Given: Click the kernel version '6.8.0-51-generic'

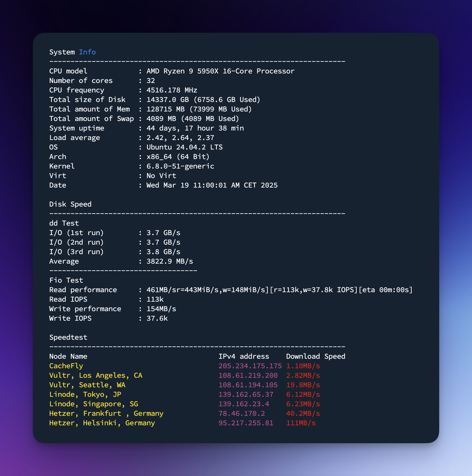Looking at the screenshot, I should (x=180, y=166).
